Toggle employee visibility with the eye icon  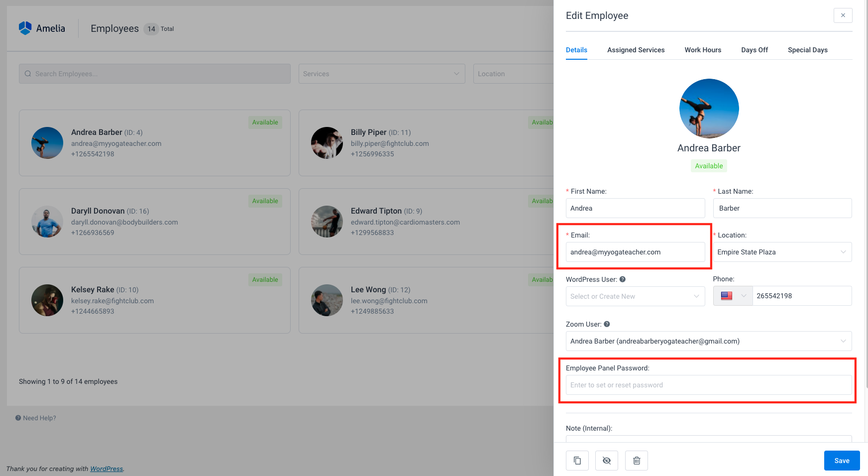coord(606,460)
